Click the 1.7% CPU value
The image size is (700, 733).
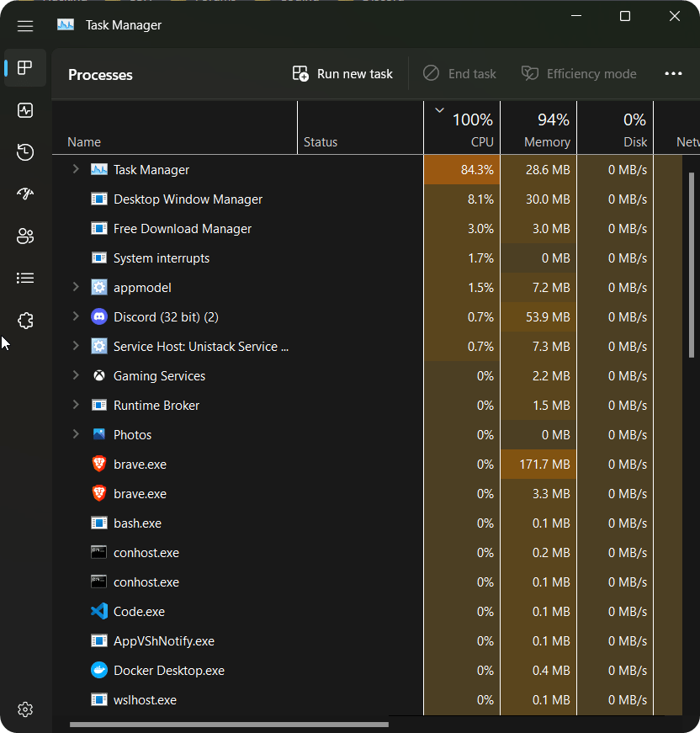coord(481,258)
